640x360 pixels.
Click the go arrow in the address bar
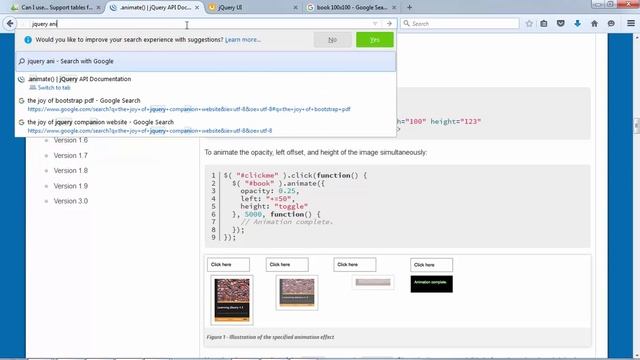pos(389,24)
